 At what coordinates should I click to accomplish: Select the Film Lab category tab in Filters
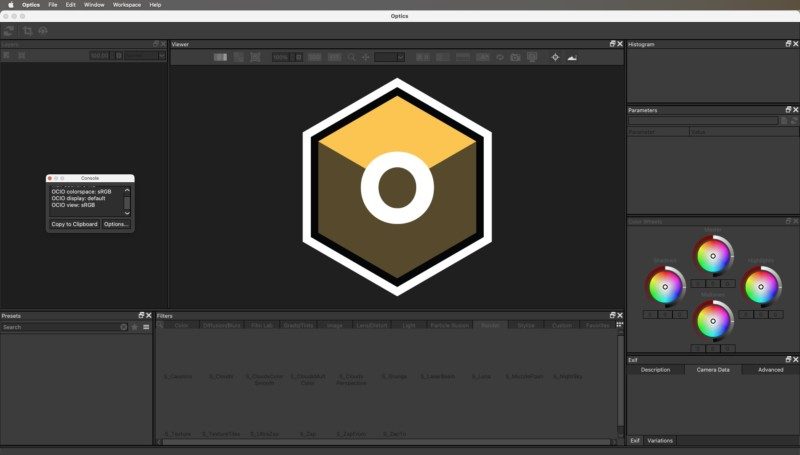[x=262, y=325]
